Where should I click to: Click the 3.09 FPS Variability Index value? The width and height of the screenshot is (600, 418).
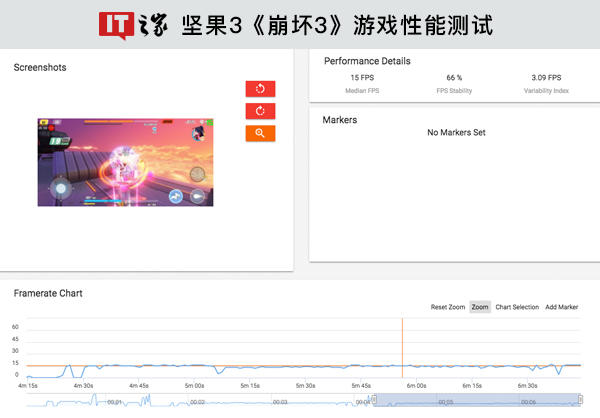point(546,77)
